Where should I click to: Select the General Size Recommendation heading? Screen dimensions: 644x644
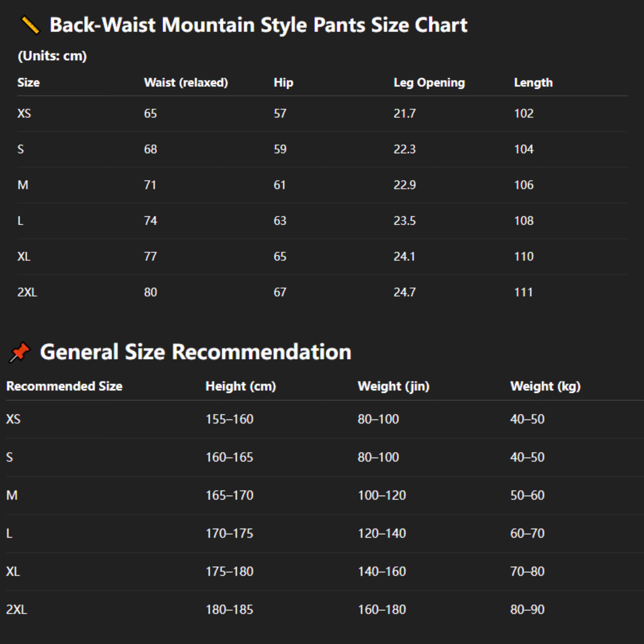pyautogui.click(x=196, y=352)
